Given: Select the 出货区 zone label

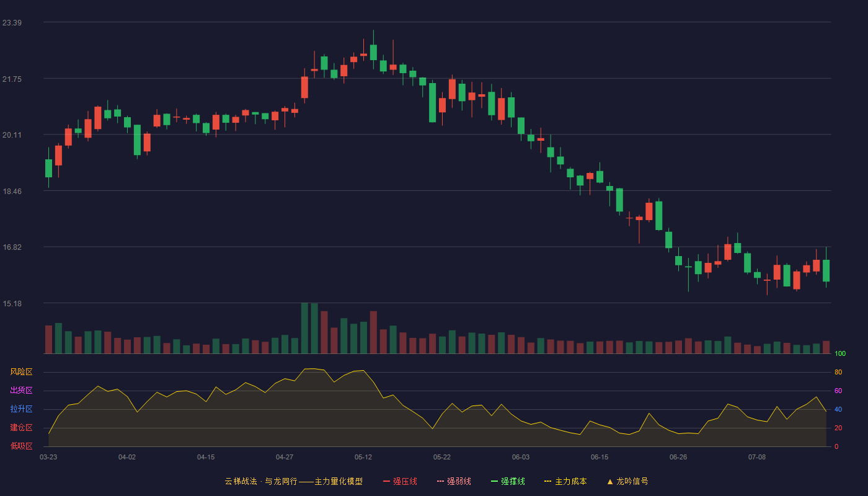Looking at the screenshot, I should coord(21,391).
